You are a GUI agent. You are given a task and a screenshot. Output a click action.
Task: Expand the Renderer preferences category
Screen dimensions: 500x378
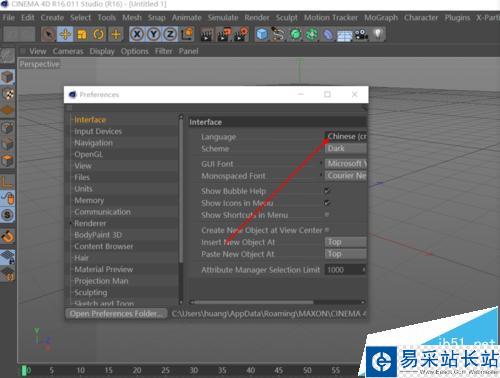[71, 223]
